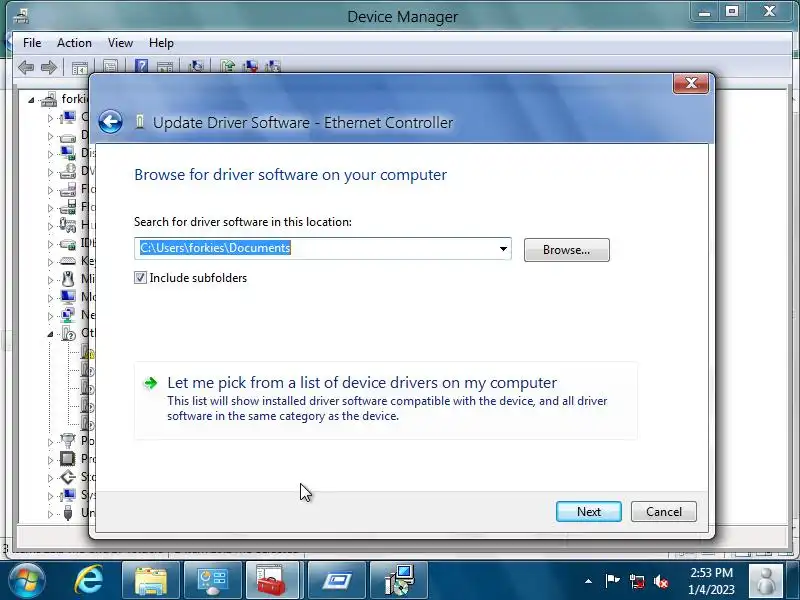Click the taskbar clock showing 2:53 PM
Screen dimensions: 800x600
(x=711, y=581)
